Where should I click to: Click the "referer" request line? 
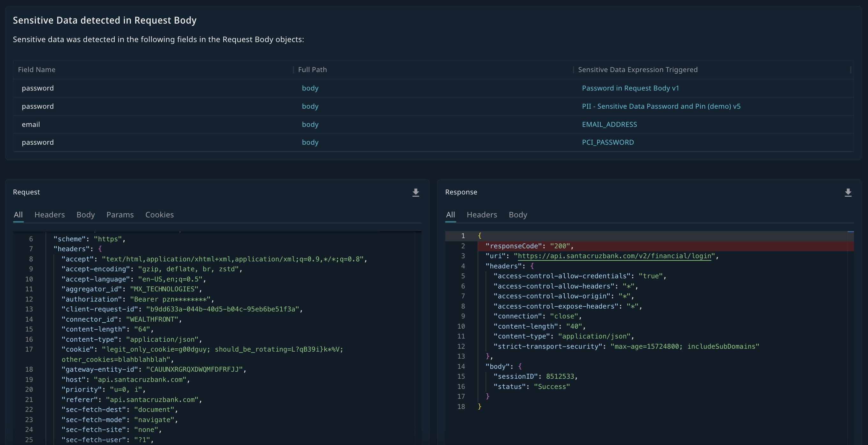[x=132, y=399]
